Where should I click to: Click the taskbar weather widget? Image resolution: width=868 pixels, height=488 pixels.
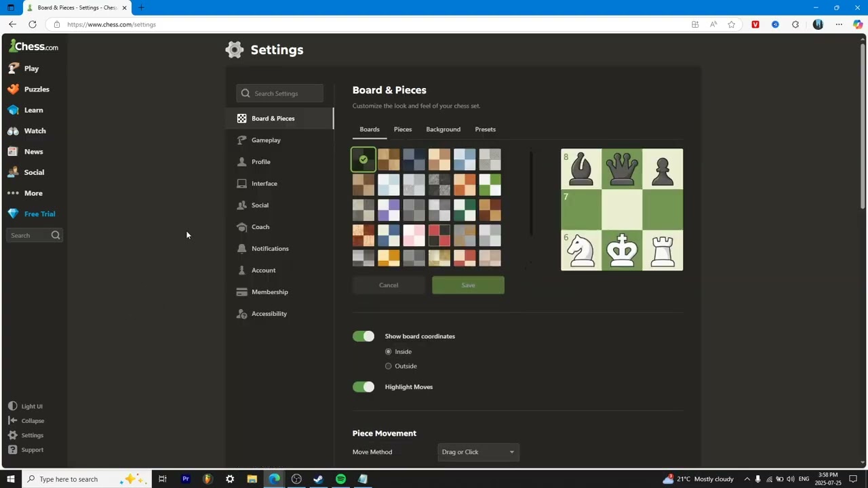click(698, 479)
